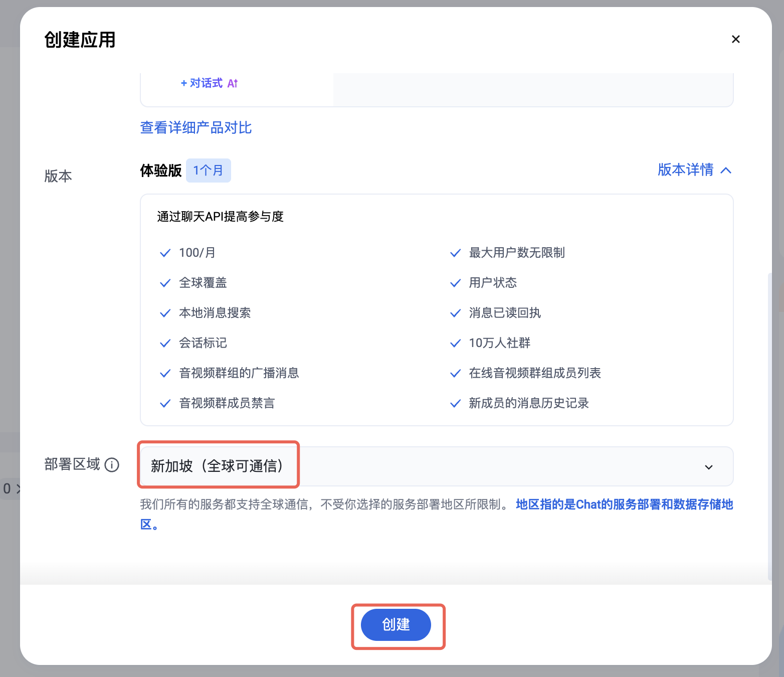Click the checkmark icon beside 全球覆盖

[x=165, y=283]
